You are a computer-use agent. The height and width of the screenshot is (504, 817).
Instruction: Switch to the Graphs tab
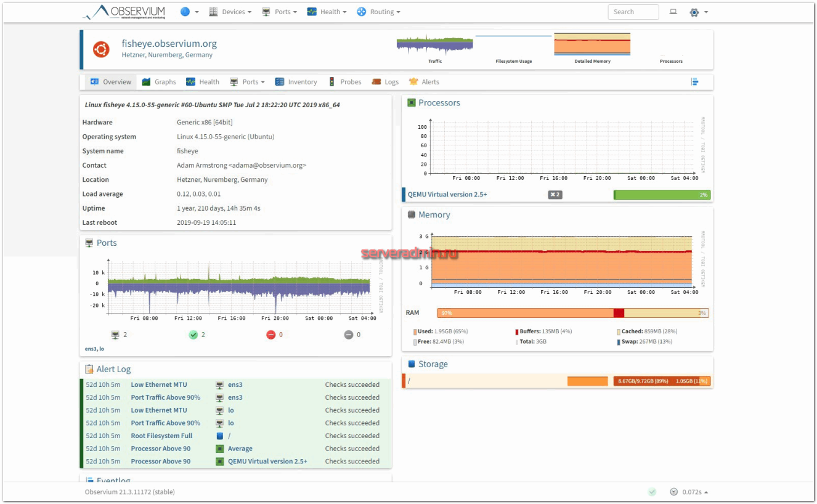(159, 82)
